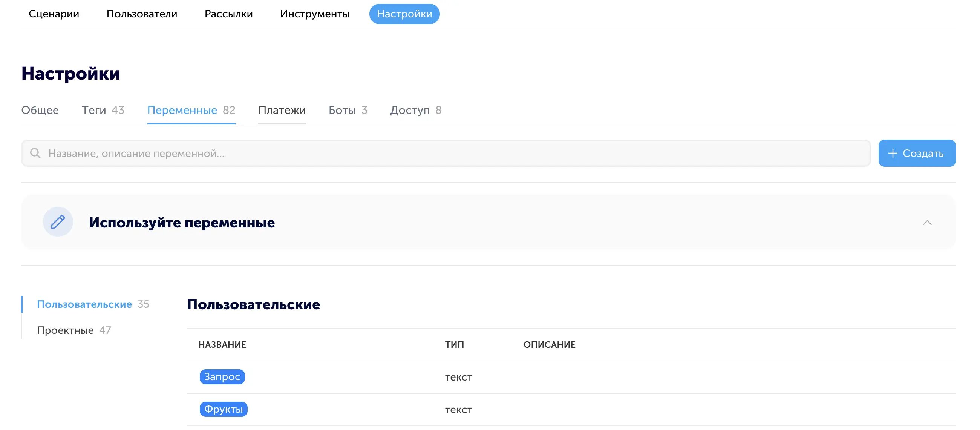Select Пользовательские category in sidebar
The image size is (980, 430).
pos(93,304)
